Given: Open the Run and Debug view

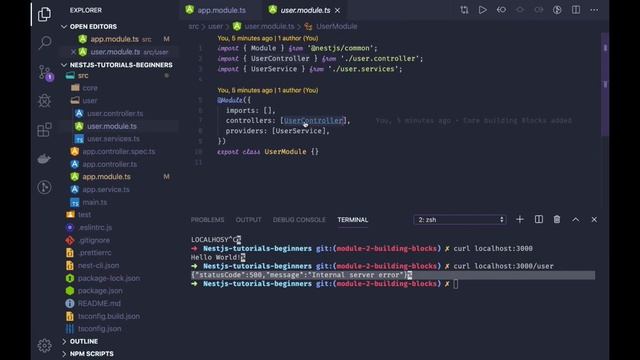Looking at the screenshot, I should 44,100.
